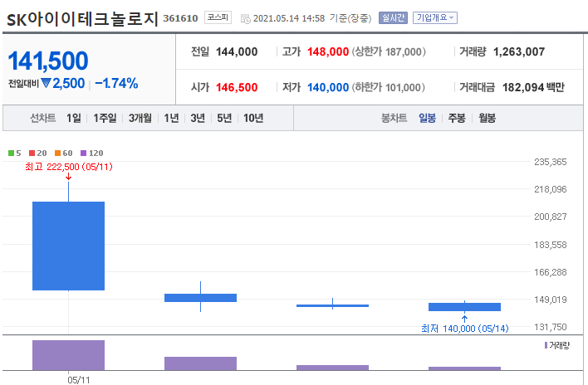This screenshot has width=588, height=385.
Task: Switch to the 월봉 candlestick chart
Action: coord(488,118)
